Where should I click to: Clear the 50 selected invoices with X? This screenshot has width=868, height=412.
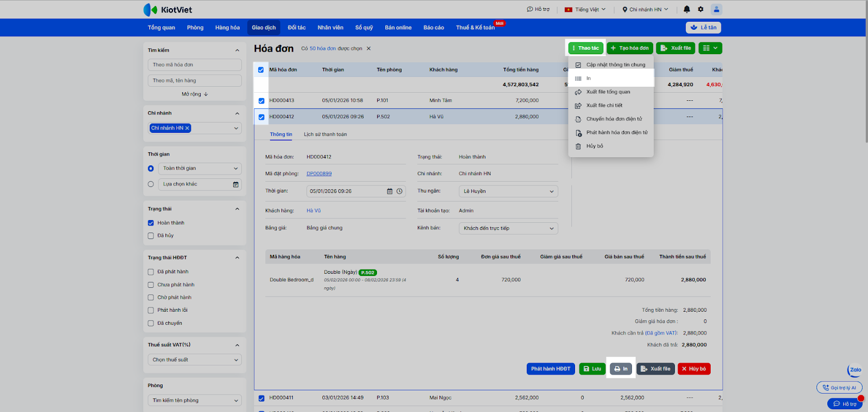[x=369, y=48]
